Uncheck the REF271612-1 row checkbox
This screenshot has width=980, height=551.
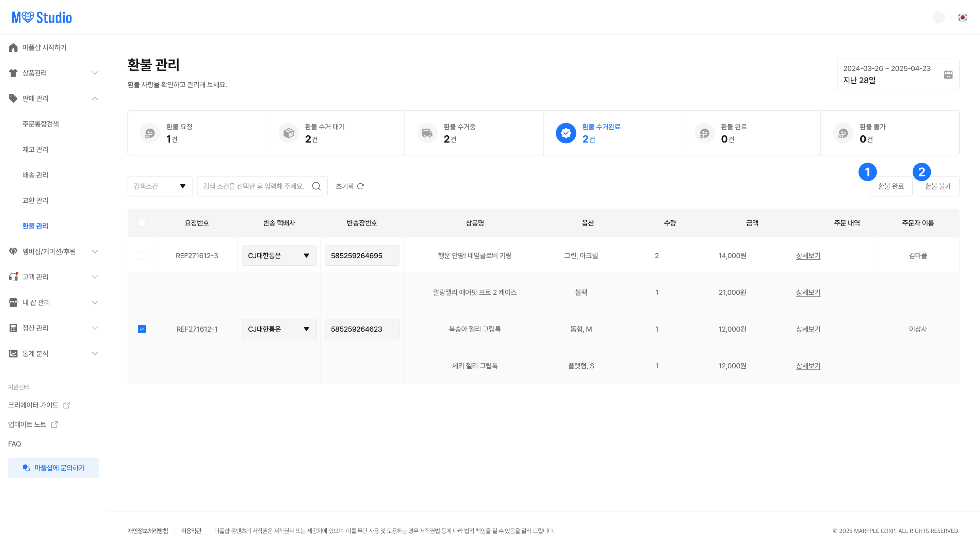point(142,329)
